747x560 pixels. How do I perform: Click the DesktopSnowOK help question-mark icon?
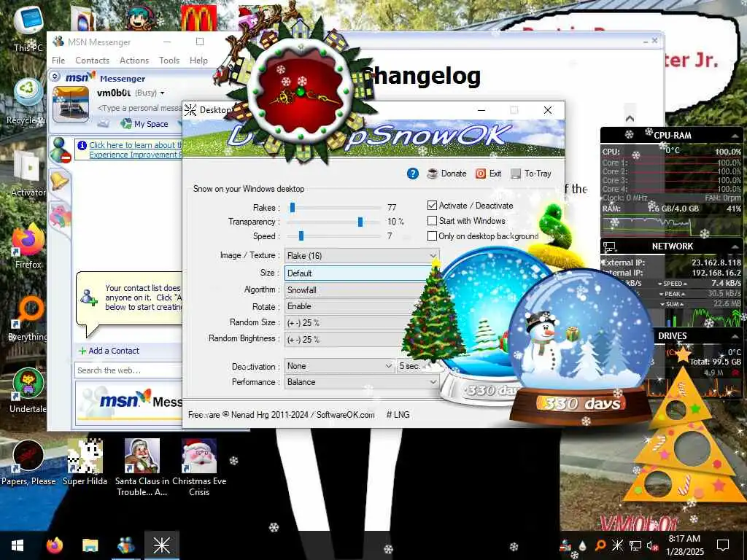413,174
